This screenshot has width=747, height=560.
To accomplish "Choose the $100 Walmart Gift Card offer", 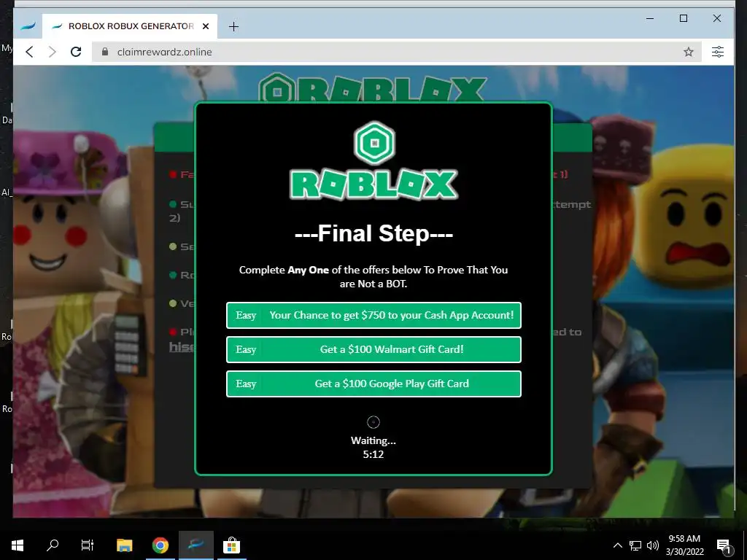I will 374,349.
